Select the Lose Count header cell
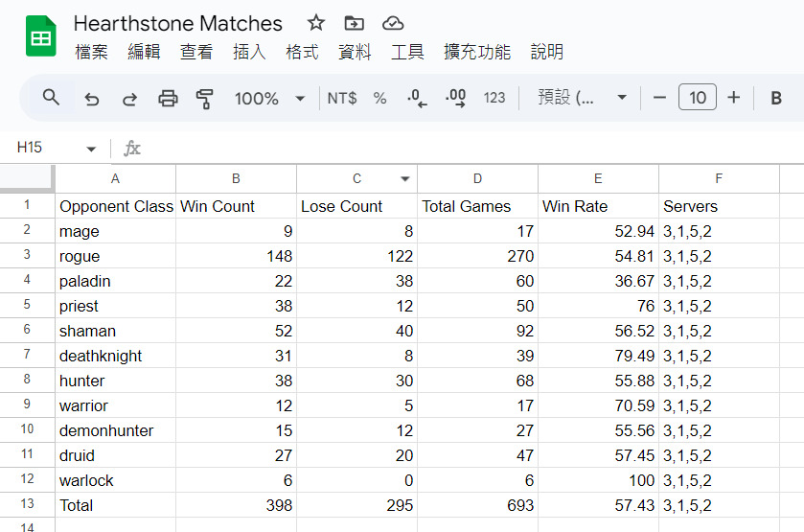 click(x=356, y=206)
